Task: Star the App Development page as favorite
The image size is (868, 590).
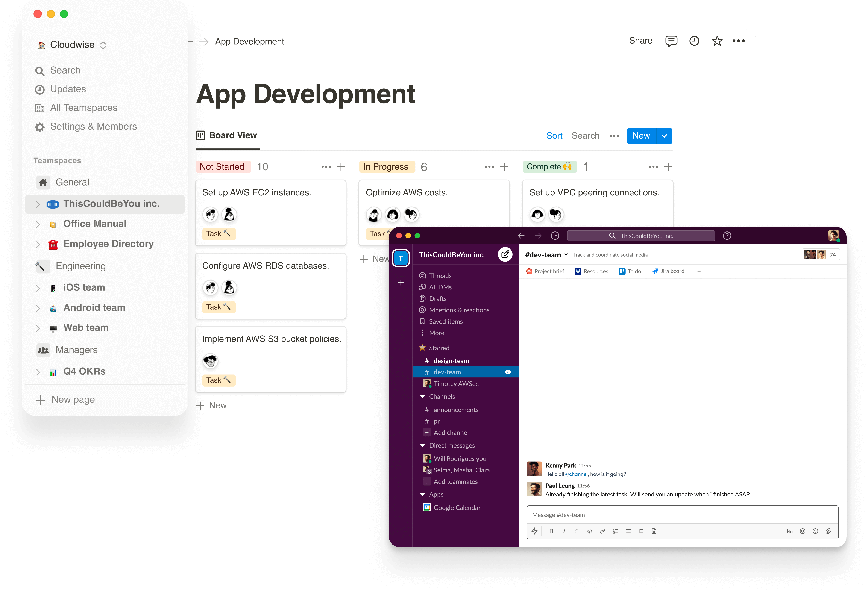Action: point(717,41)
